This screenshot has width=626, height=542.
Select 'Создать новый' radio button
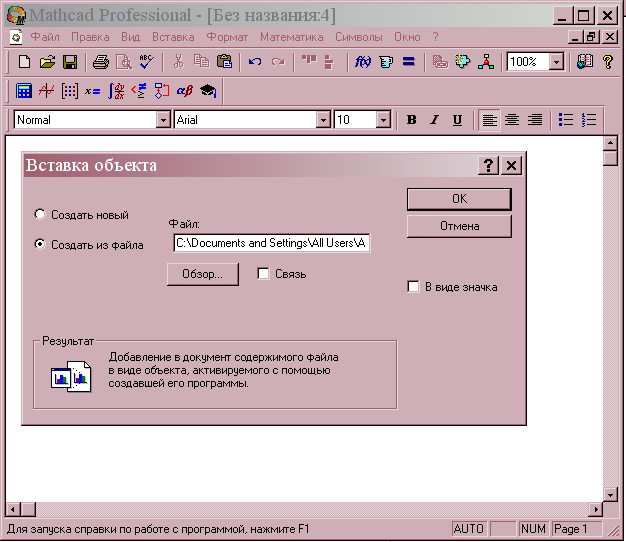pyautogui.click(x=40, y=214)
